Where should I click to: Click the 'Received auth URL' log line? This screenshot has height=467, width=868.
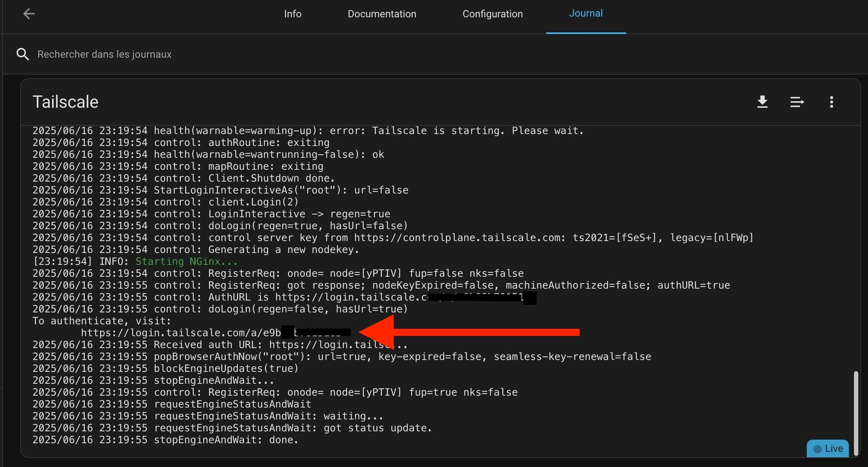tap(220, 345)
